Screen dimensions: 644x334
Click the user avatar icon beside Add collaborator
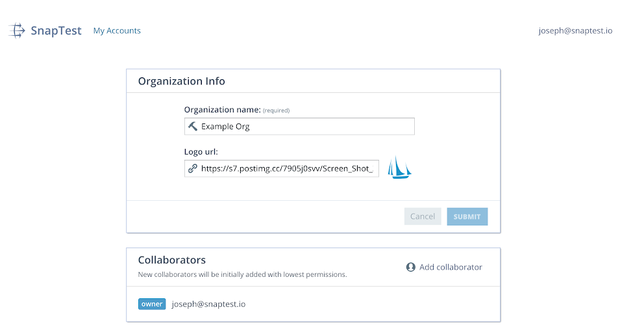pyautogui.click(x=411, y=267)
